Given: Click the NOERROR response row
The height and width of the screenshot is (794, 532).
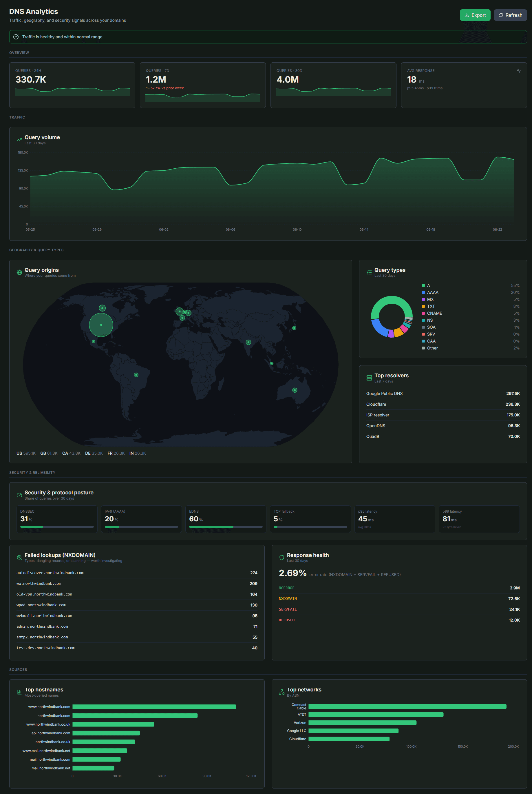Looking at the screenshot, I should point(399,588).
